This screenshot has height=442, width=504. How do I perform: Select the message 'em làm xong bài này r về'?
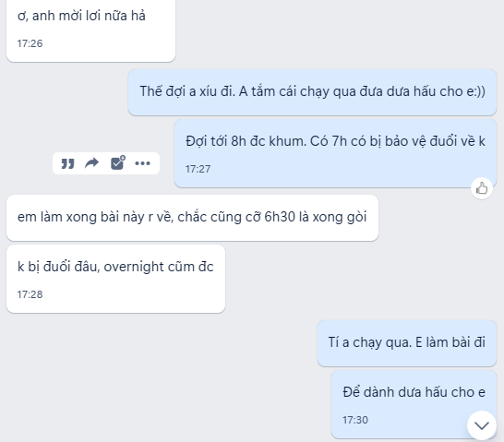tap(192, 218)
